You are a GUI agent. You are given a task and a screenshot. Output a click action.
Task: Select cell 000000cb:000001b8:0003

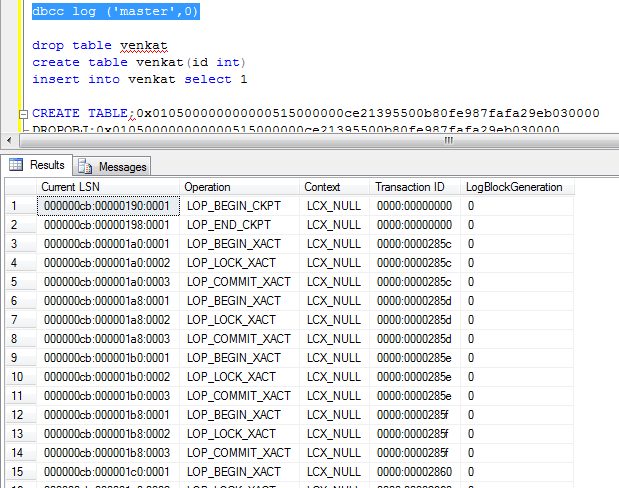pyautogui.click(x=108, y=453)
